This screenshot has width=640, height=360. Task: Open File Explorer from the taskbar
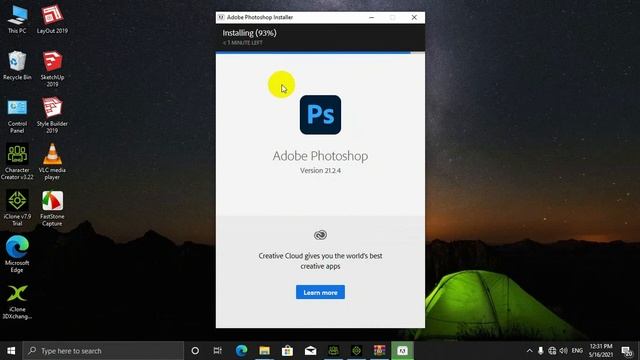pyautogui.click(x=264, y=351)
